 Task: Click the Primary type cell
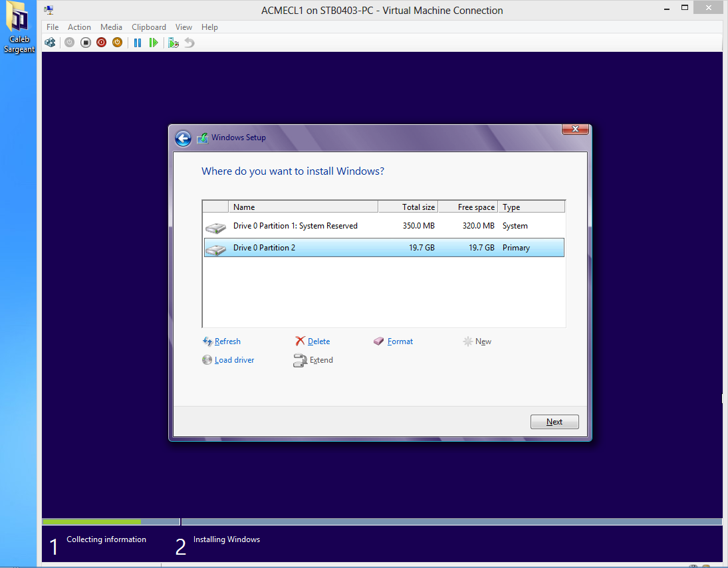coord(516,248)
